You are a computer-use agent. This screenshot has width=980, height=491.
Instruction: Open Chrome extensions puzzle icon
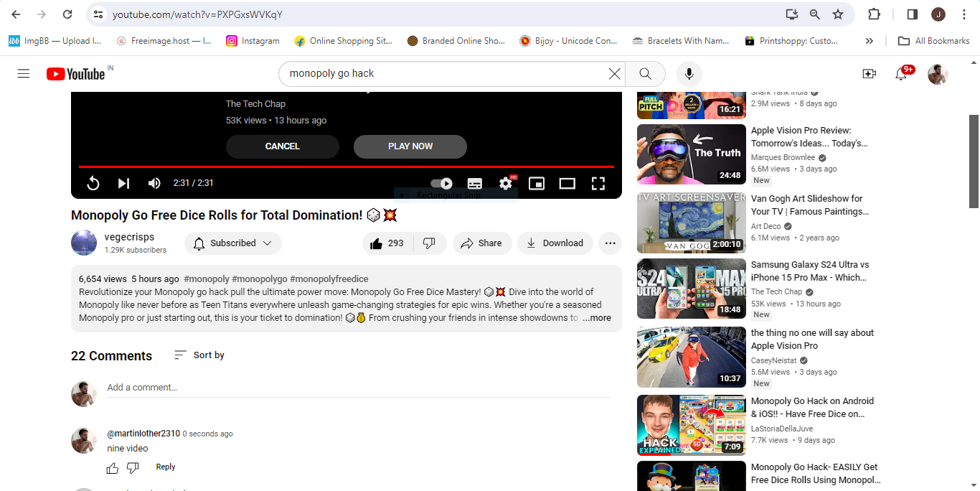pos(874,14)
